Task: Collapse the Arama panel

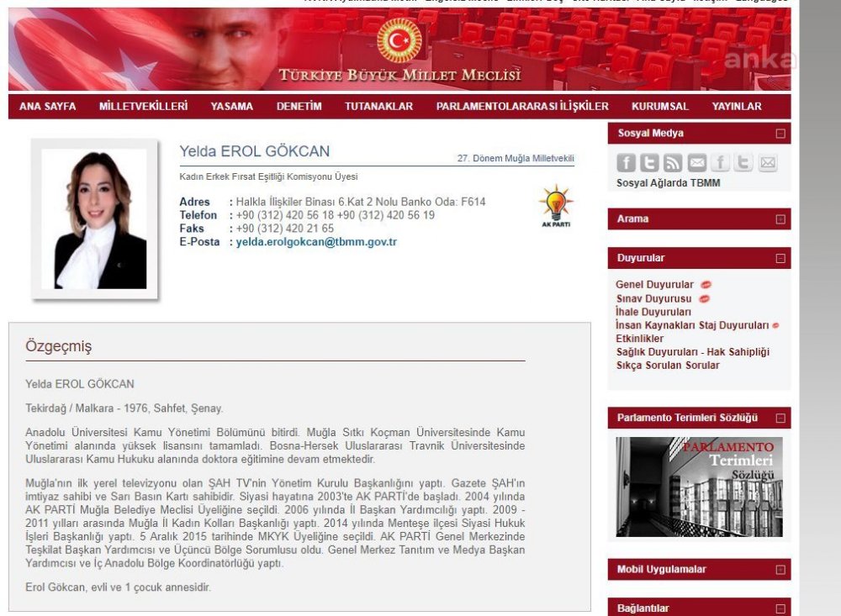Action: click(780, 219)
